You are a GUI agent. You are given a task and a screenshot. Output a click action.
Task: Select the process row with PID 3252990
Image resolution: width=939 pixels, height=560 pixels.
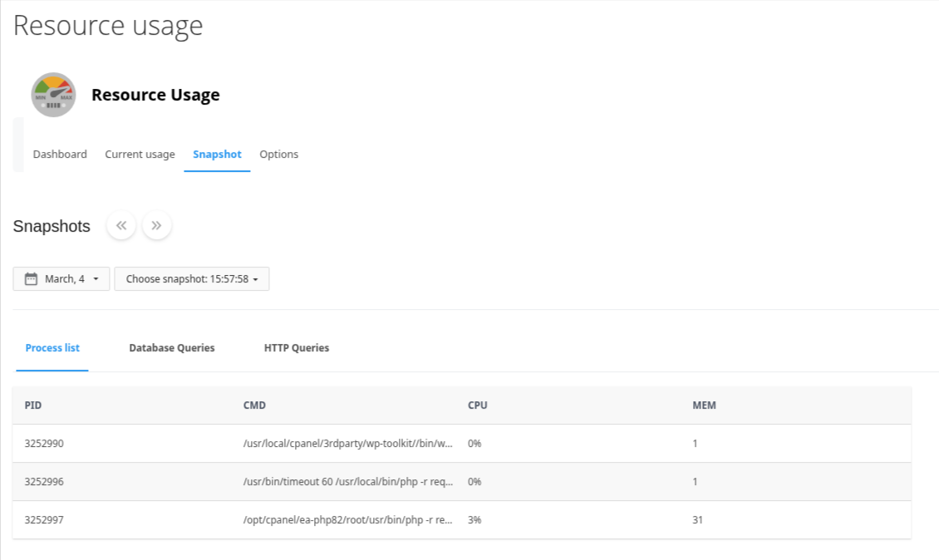point(44,444)
